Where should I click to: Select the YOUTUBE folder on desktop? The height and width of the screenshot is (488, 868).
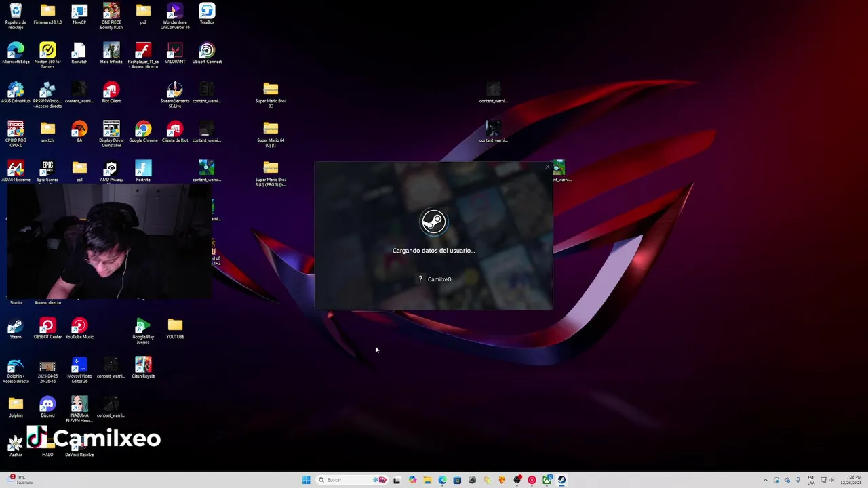pyautogui.click(x=175, y=329)
